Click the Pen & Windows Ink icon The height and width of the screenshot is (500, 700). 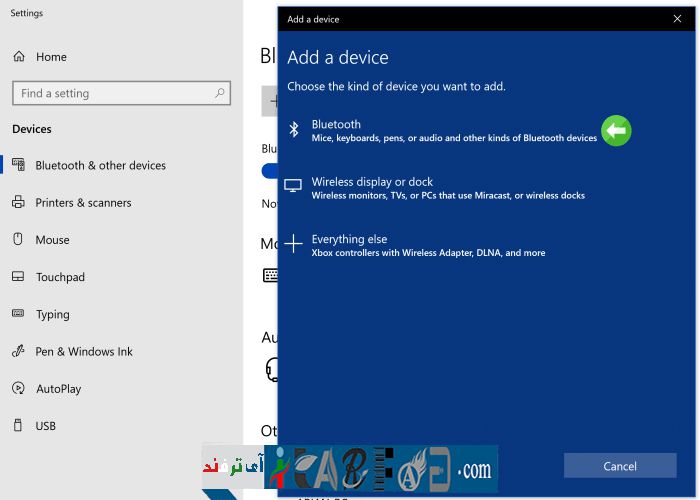(x=18, y=351)
